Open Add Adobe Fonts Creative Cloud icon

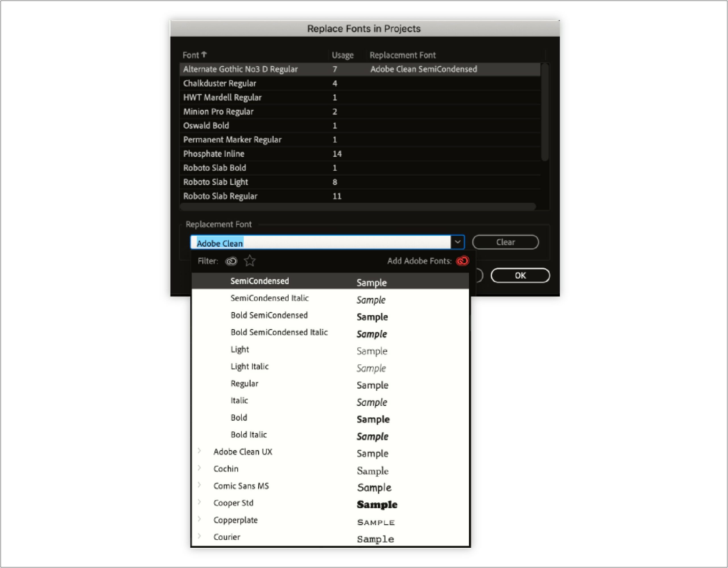463,261
